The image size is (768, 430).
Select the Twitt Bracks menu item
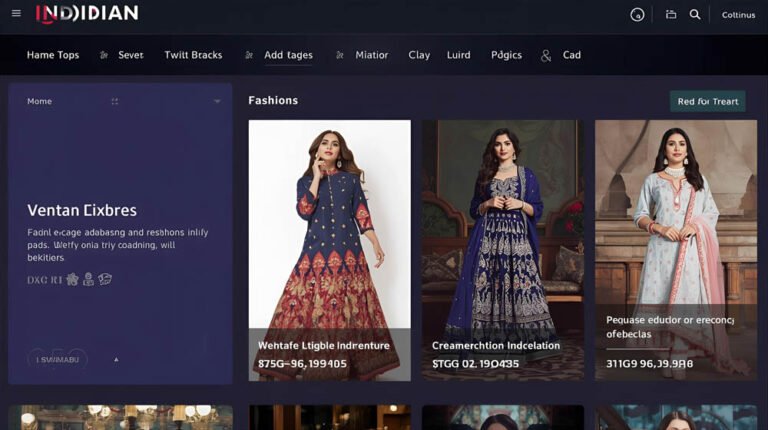pos(193,56)
